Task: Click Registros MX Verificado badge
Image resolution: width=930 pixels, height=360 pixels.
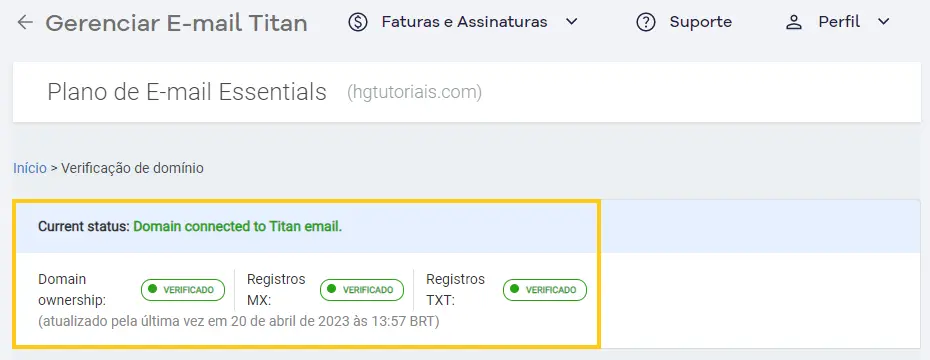Action: tap(362, 290)
